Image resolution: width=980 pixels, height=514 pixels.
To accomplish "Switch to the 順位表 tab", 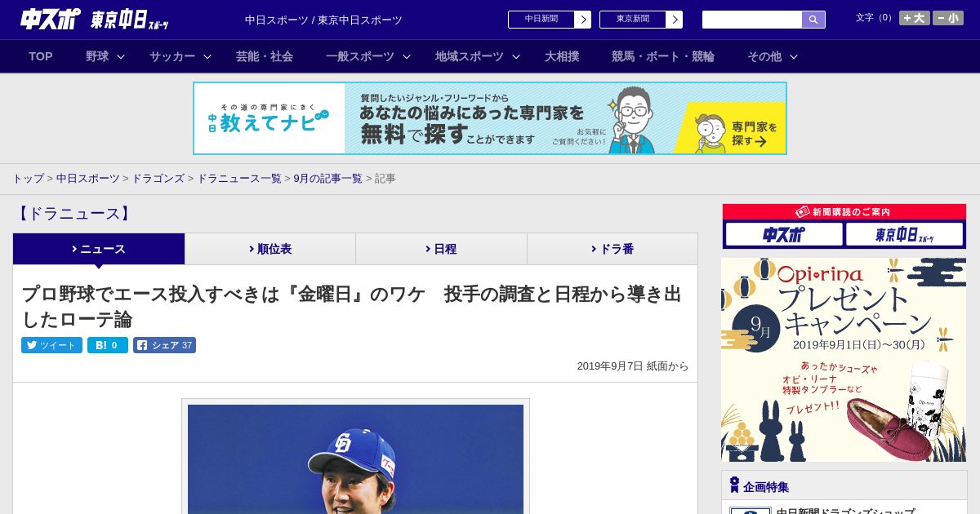I will (x=270, y=249).
